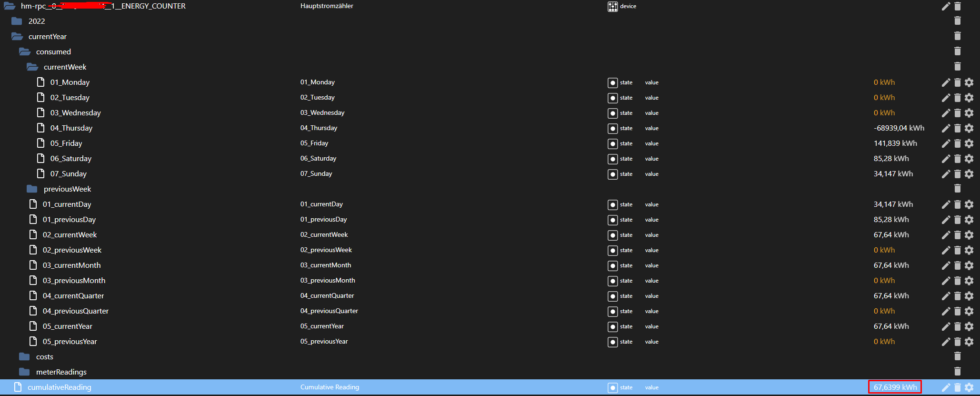This screenshot has width=980, height=396.
Task: Delete the currentYear folder via trash icon
Action: click(x=958, y=36)
